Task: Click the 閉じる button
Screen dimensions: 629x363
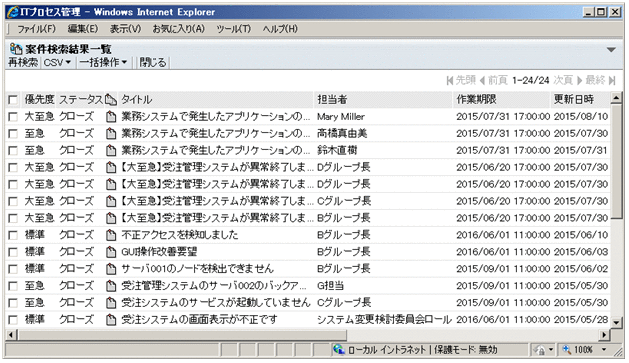Action: point(153,63)
